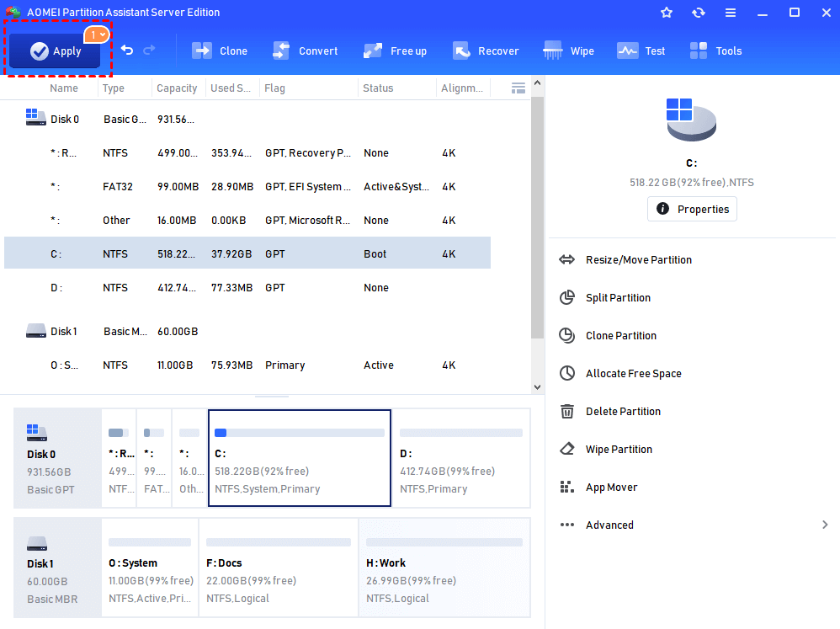The image size is (840, 629).
Task: Launch App Mover
Action: [x=611, y=487]
